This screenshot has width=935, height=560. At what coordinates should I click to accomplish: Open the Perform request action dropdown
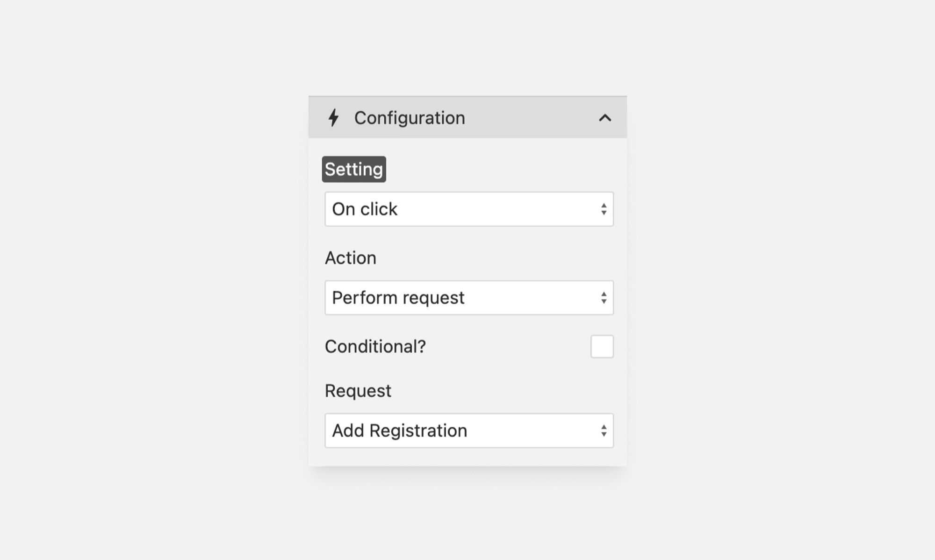tap(469, 298)
